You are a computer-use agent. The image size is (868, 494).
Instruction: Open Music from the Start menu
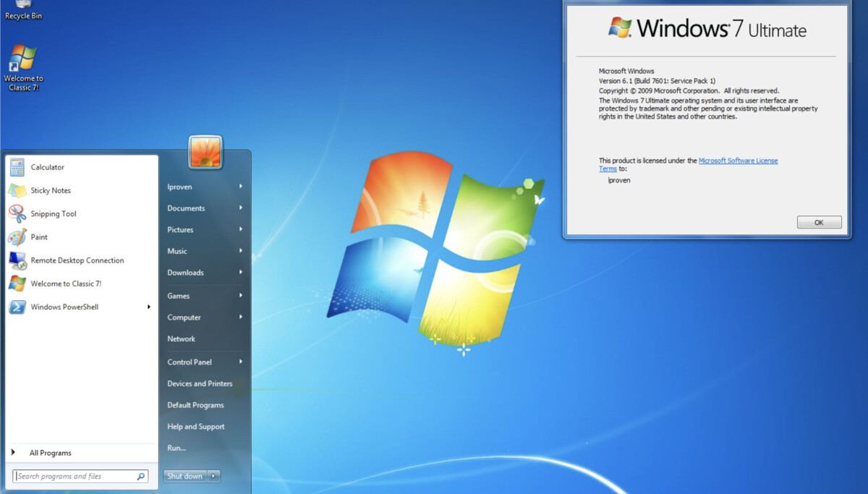tap(177, 251)
